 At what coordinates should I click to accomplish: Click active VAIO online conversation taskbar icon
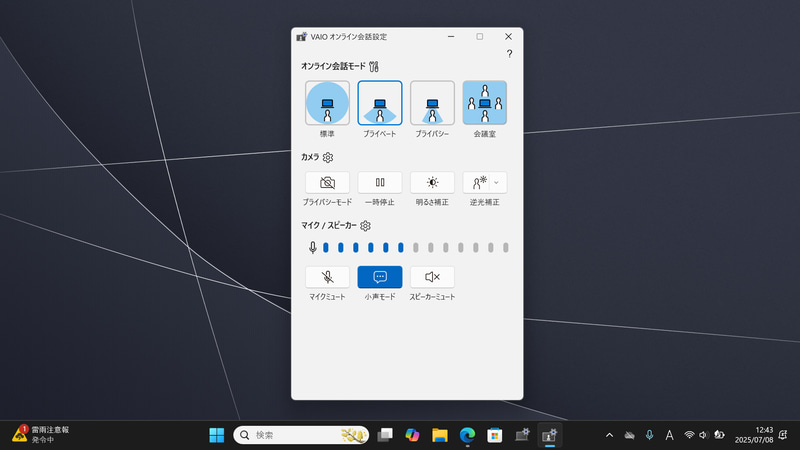(549, 435)
